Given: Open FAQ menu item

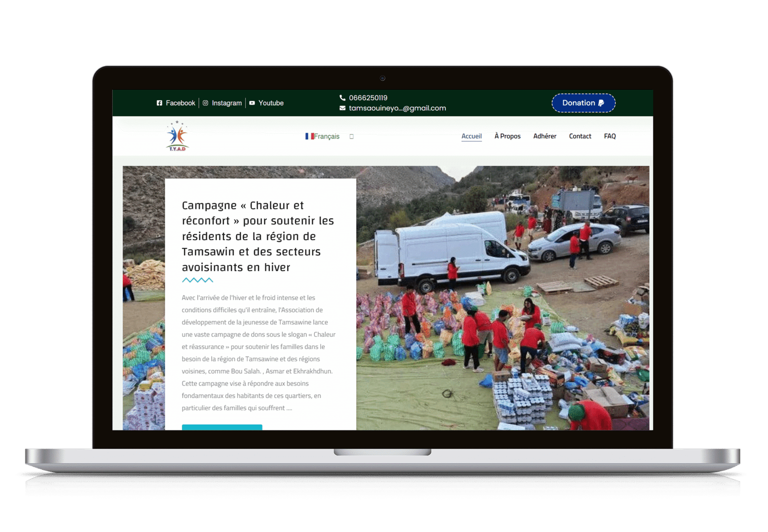Looking at the screenshot, I should coord(610,136).
